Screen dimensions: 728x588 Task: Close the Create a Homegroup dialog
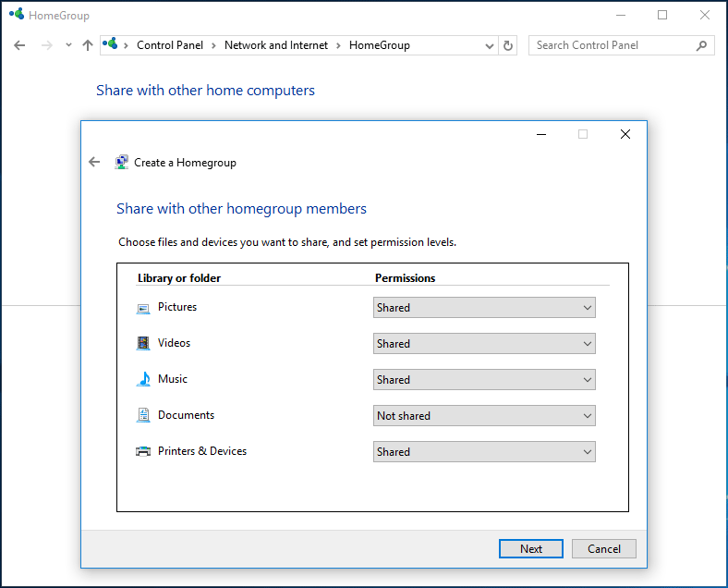[625, 134]
